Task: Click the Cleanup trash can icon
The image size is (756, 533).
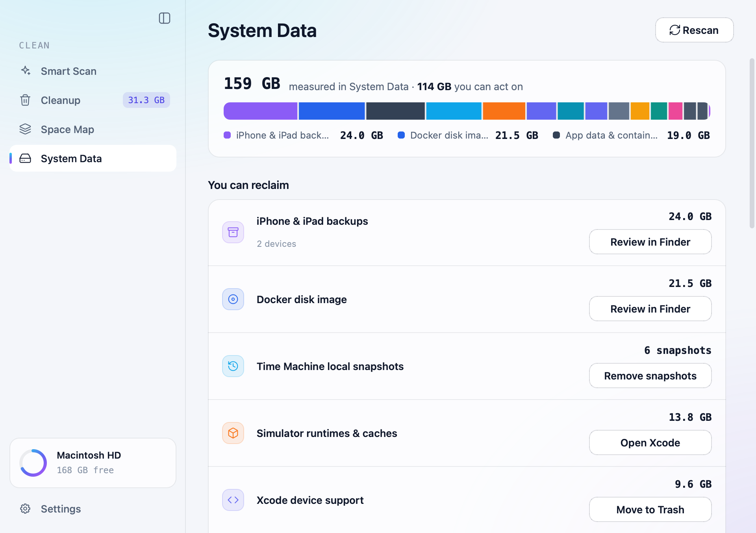Action: 25,100
